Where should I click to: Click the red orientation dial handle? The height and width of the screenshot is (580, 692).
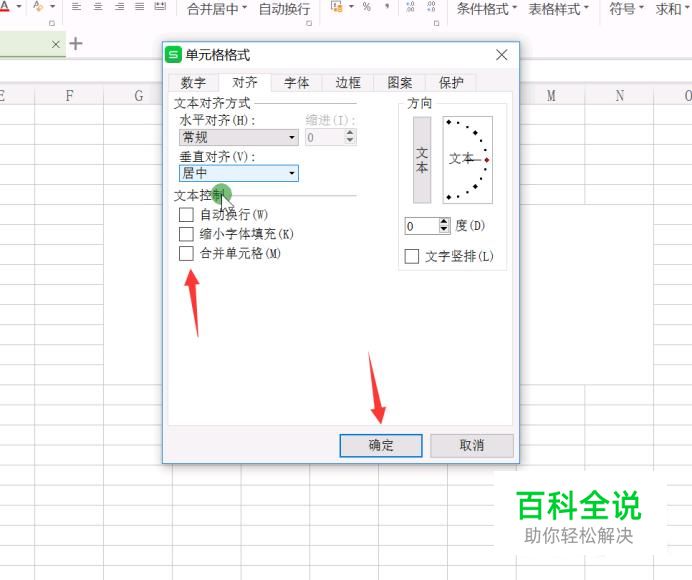tap(487, 160)
